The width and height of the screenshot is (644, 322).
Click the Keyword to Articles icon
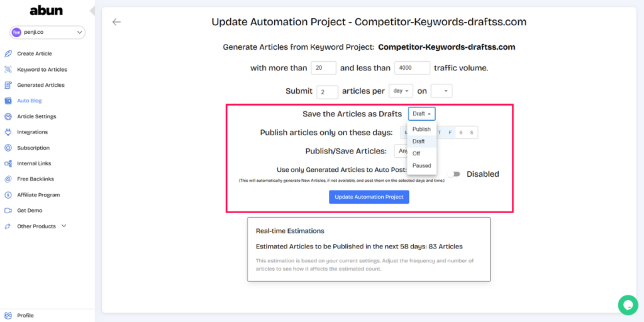pos(8,69)
